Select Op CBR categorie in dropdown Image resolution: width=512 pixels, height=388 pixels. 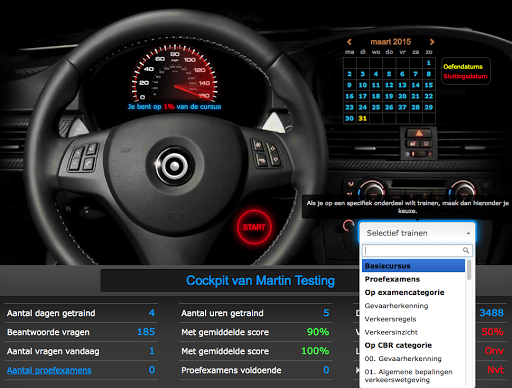tap(413, 345)
